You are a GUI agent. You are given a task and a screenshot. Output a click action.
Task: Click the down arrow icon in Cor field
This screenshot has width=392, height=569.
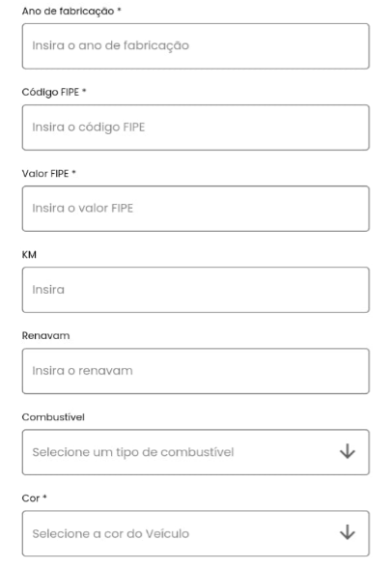(x=347, y=532)
